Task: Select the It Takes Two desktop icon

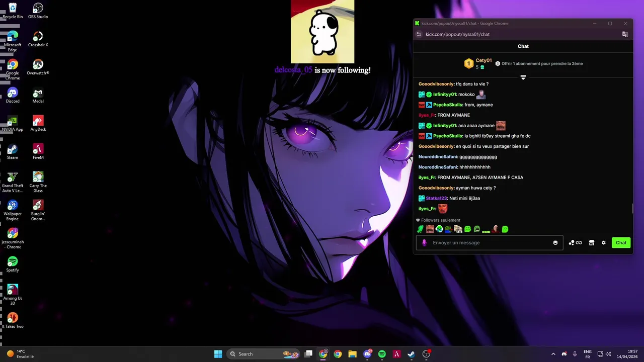Action: click(13, 320)
